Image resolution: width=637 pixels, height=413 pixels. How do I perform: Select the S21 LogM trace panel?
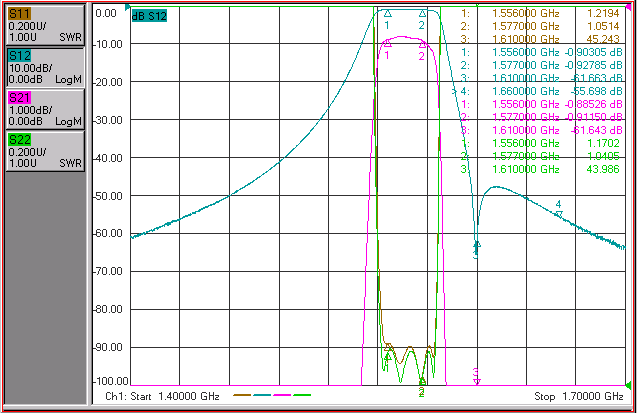[45, 109]
